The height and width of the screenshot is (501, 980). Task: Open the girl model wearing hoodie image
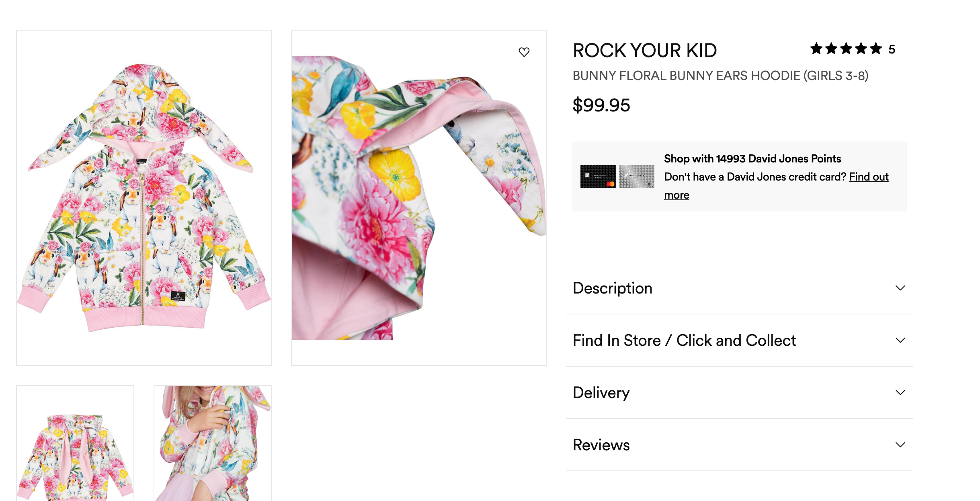[x=213, y=444]
